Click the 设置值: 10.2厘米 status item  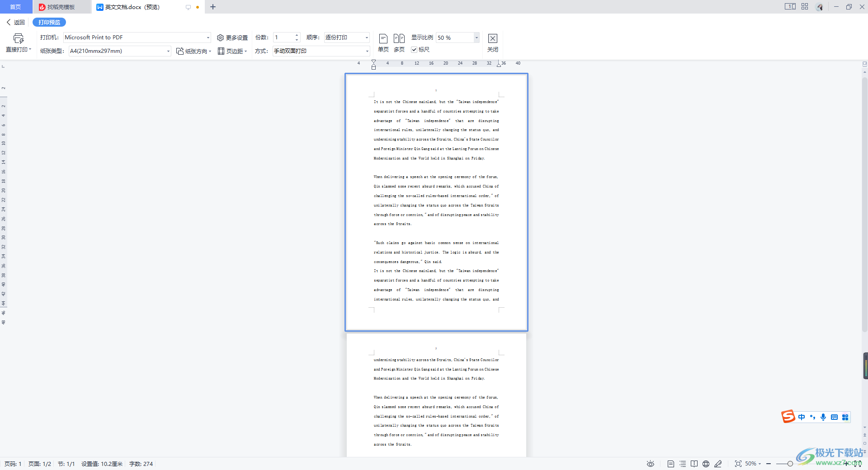pyautogui.click(x=102, y=464)
